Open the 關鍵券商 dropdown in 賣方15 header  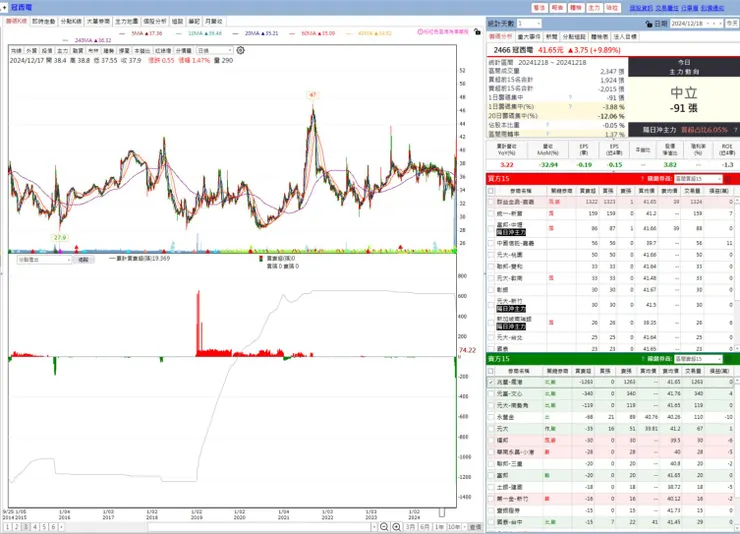click(698, 359)
